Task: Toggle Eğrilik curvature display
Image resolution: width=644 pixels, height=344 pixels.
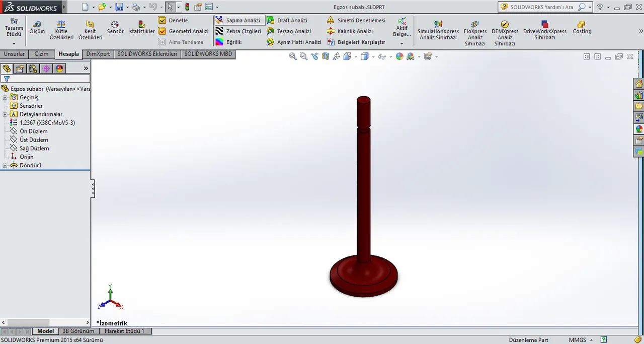Action: tap(228, 42)
